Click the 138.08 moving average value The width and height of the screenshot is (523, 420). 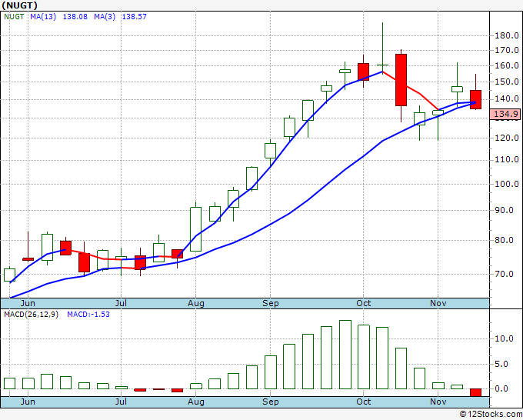tap(75, 17)
